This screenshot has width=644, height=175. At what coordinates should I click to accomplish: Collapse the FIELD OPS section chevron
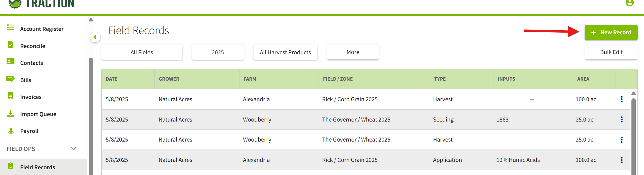pos(74,149)
